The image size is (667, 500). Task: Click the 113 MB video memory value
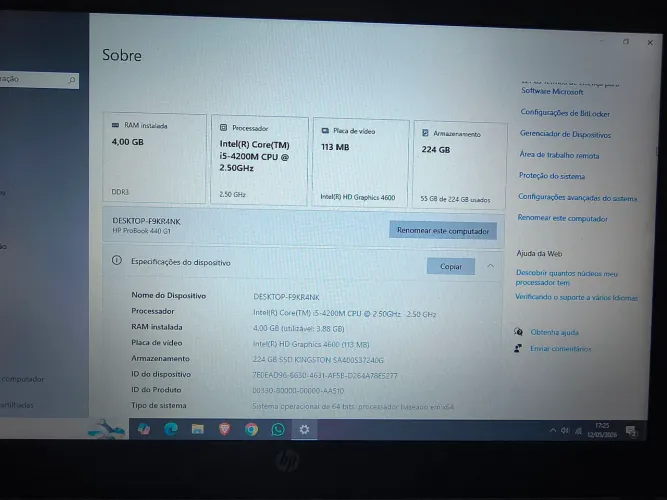tap(335, 147)
